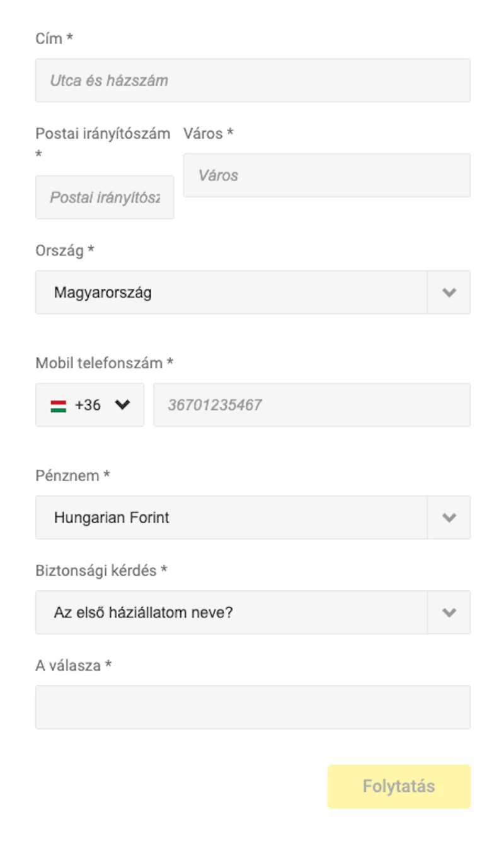Viewport: 504px width, 843px height.
Task: Select the +36 country code text
Action: (x=88, y=405)
